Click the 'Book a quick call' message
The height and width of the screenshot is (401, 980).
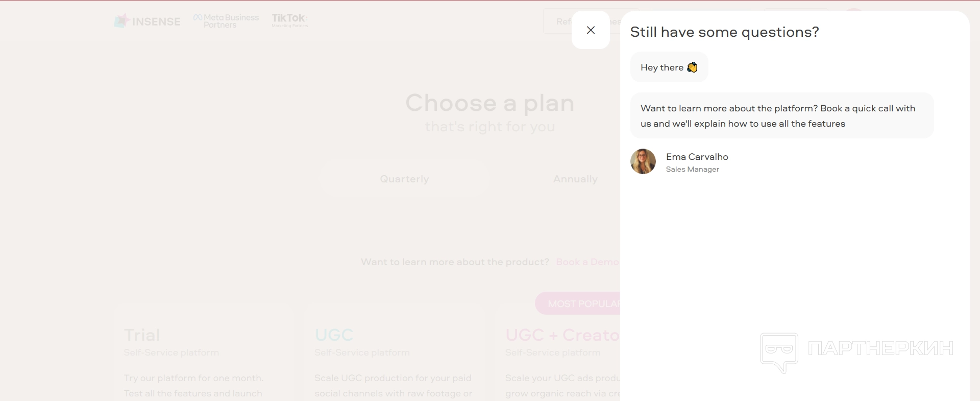pos(778,116)
